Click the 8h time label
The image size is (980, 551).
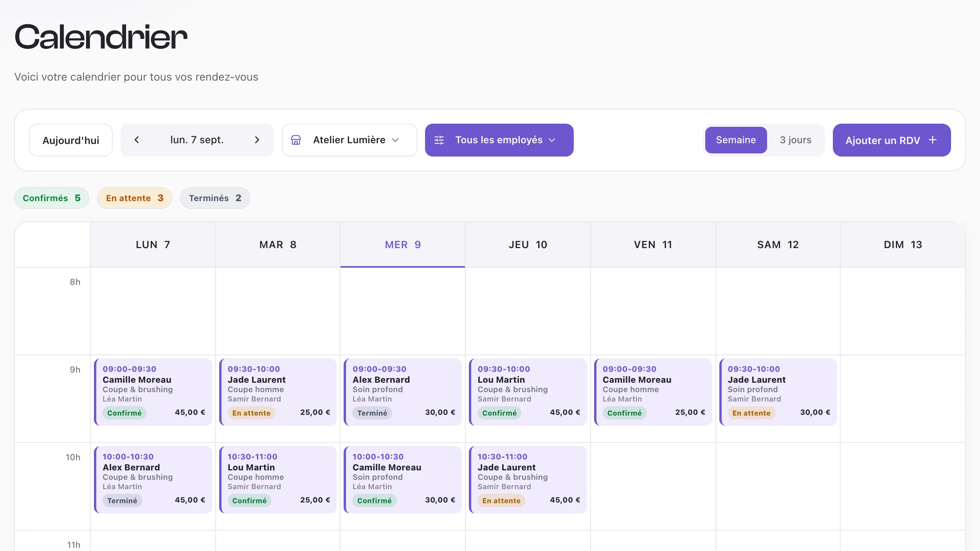[75, 282]
